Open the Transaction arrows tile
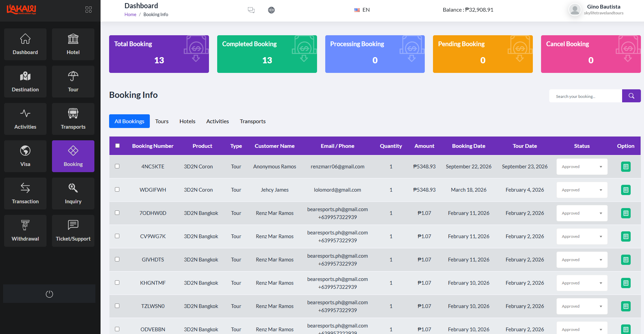This screenshot has width=644, height=334. 25,194
